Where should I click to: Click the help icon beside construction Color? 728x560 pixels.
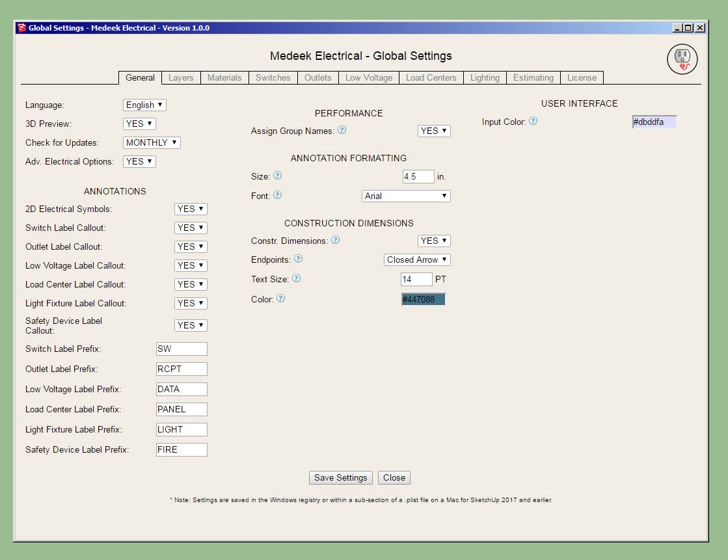tap(280, 299)
